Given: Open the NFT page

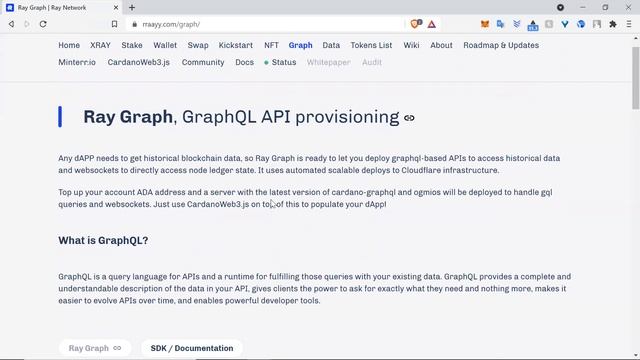Looking at the screenshot, I should pyautogui.click(x=271, y=45).
